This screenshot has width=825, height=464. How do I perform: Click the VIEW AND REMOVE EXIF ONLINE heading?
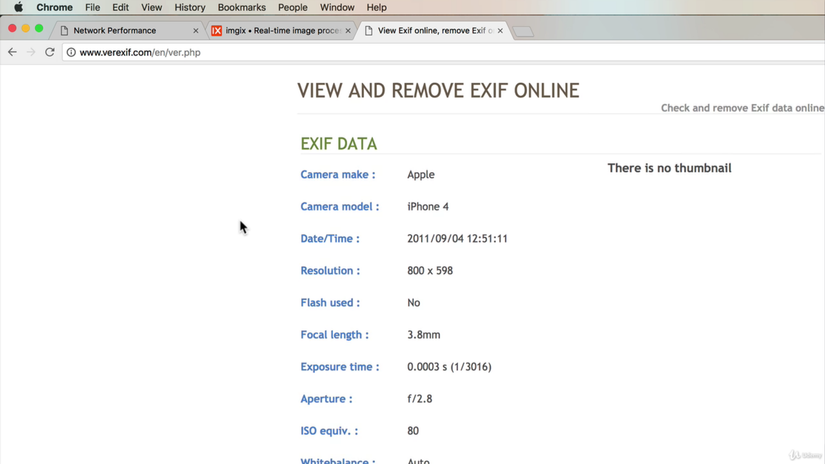(438, 90)
